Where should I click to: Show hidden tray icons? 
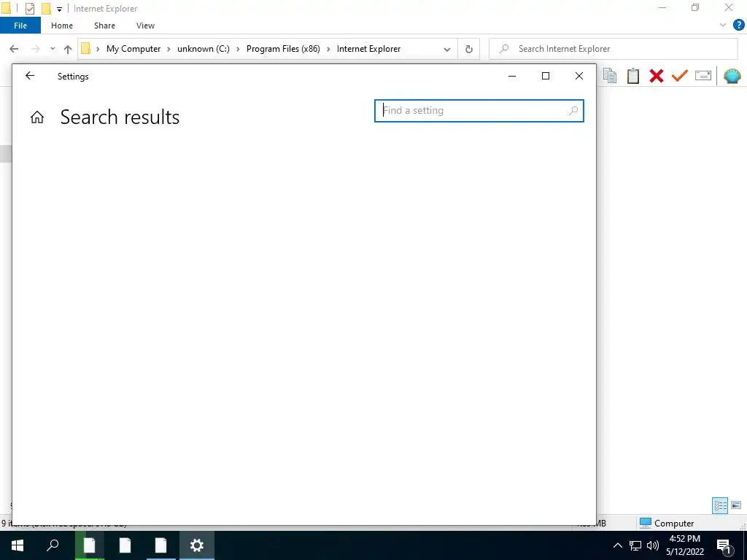click(x=617, y=545)
